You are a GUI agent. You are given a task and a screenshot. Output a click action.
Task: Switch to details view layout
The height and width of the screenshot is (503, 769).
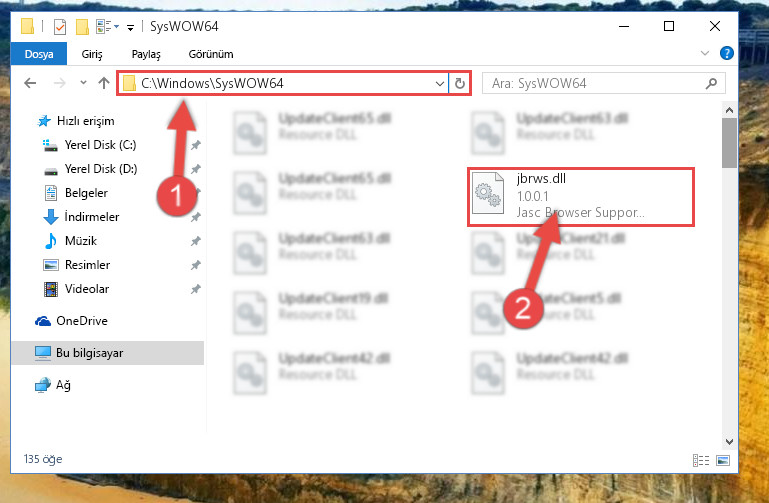[701, 460]
